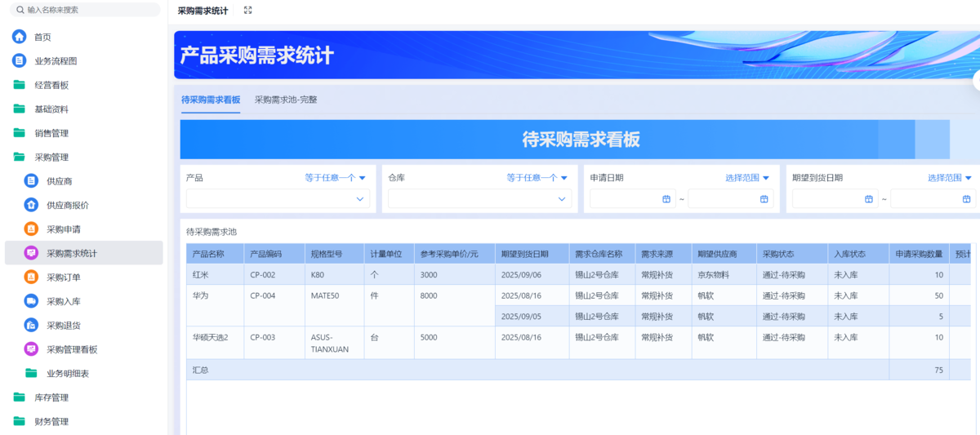Click the 采购订单 orange icon

coord(31,277)
